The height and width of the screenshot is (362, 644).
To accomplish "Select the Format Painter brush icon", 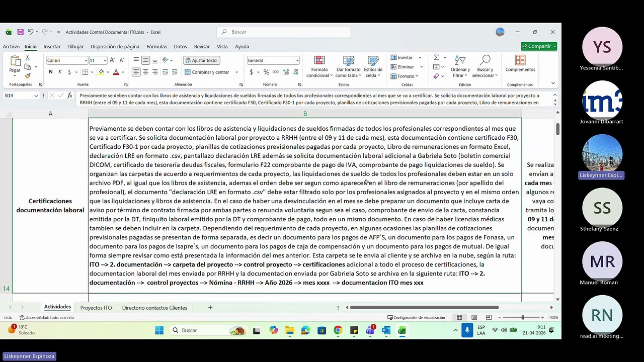I will [28, 76].
